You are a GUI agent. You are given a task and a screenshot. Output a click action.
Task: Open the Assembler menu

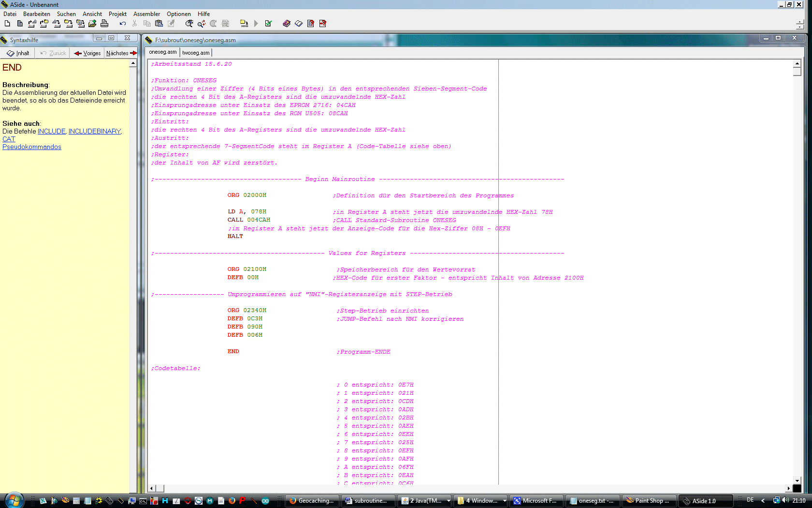(x=147, y=14)
